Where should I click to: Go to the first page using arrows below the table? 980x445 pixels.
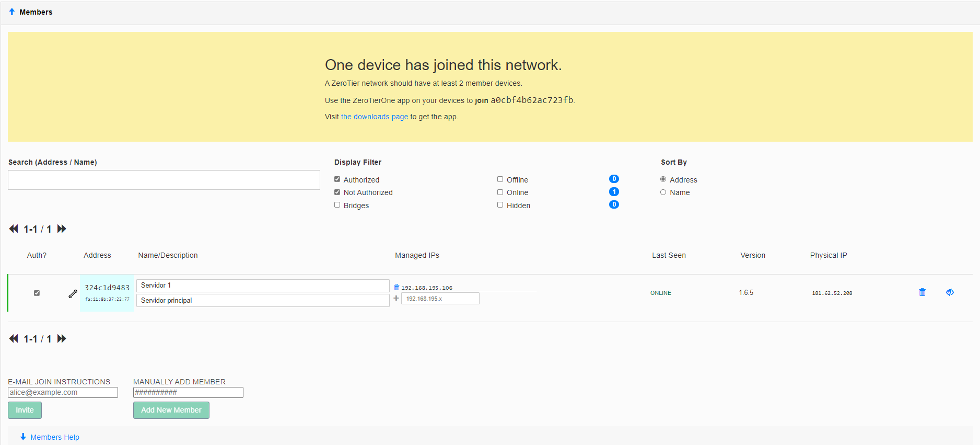[14, 339]
